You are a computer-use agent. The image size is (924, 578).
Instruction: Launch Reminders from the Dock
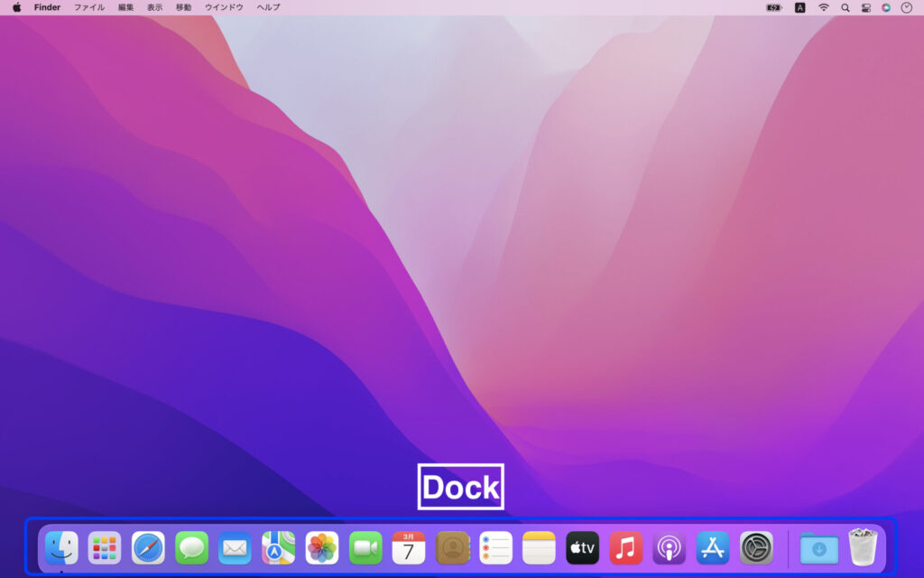click(495, 548)
